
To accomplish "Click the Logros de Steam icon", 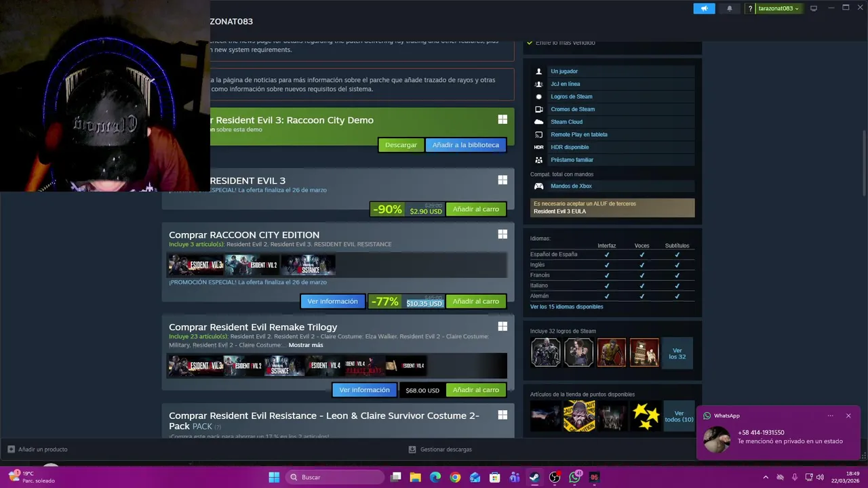I will (x=538, y=96).
